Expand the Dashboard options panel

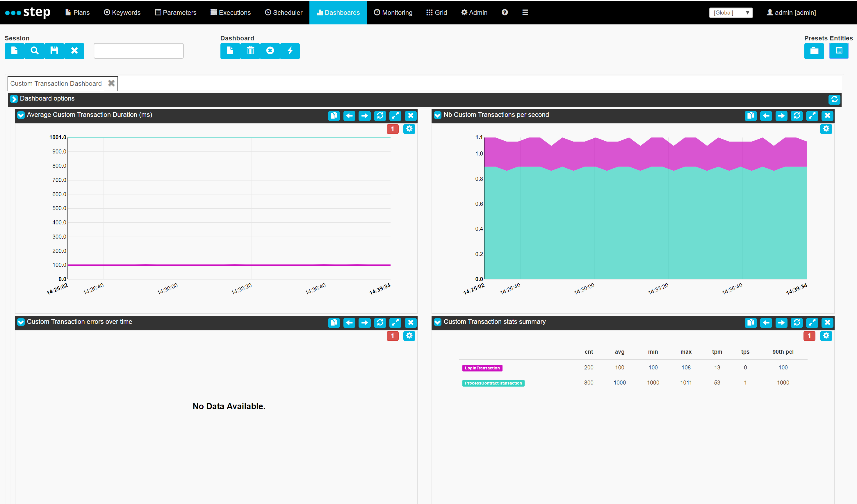(14, 99)
